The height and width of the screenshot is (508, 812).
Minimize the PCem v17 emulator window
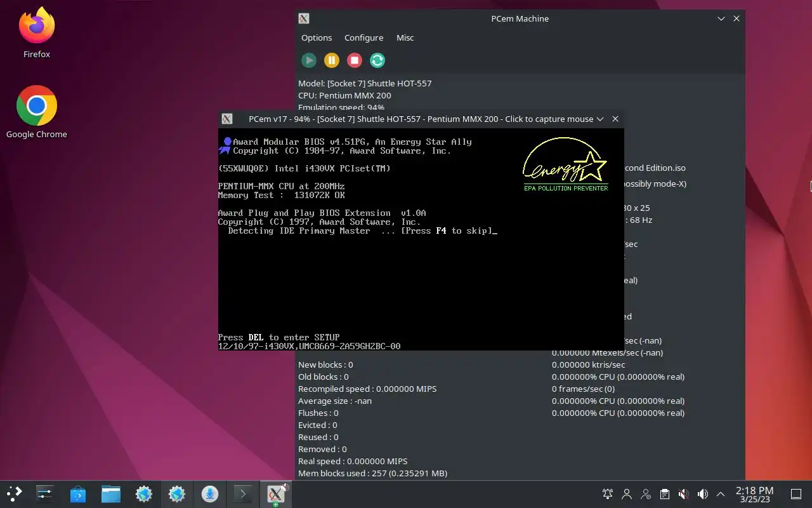pos(600,119)
